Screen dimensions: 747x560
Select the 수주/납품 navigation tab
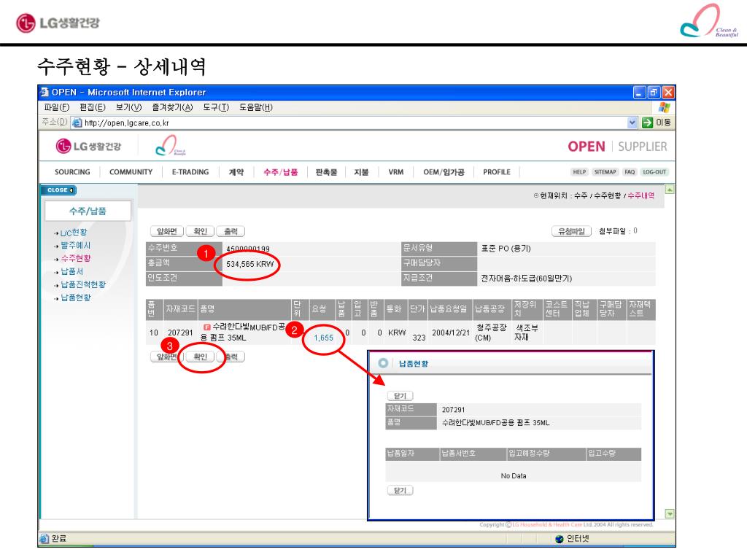click(x=281, y=172)
